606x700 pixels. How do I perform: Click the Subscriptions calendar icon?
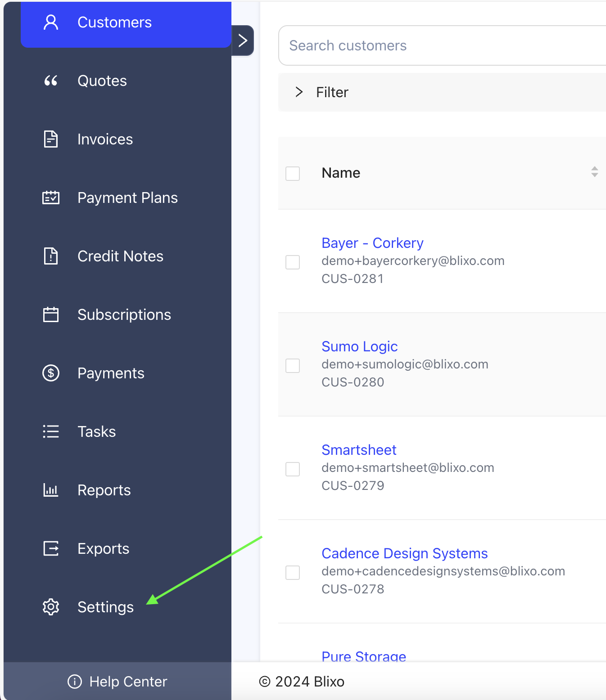[51, 315]
